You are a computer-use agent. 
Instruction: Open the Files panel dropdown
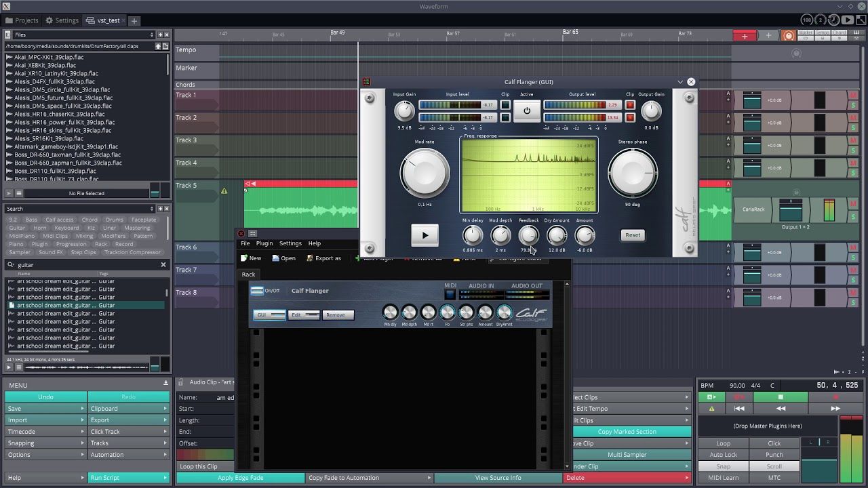[x=152, y=35]
